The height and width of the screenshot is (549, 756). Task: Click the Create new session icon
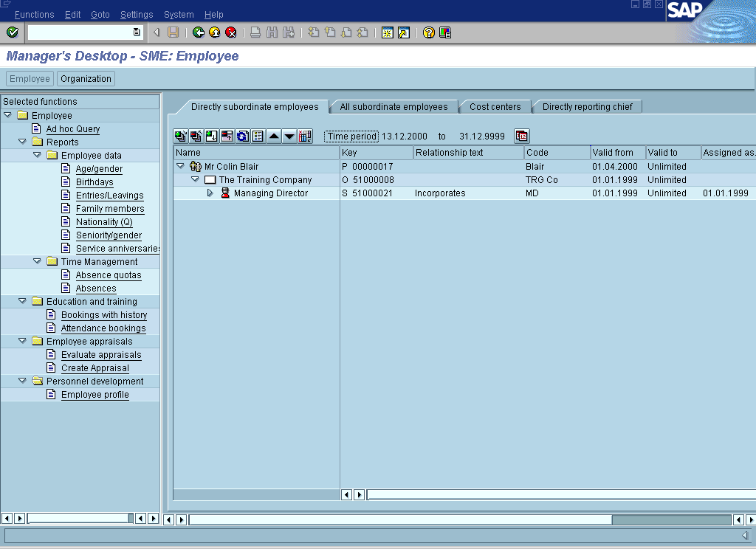[x=387, y=32]
